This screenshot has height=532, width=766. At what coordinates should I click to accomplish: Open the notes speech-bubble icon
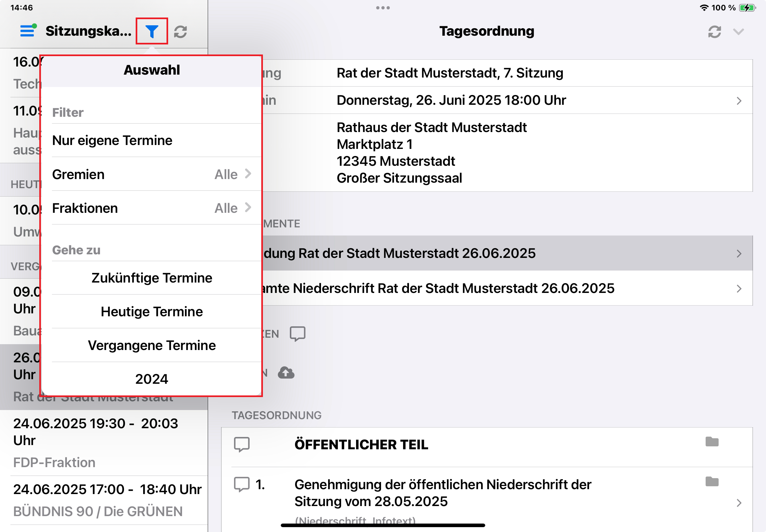coord(297,334)
